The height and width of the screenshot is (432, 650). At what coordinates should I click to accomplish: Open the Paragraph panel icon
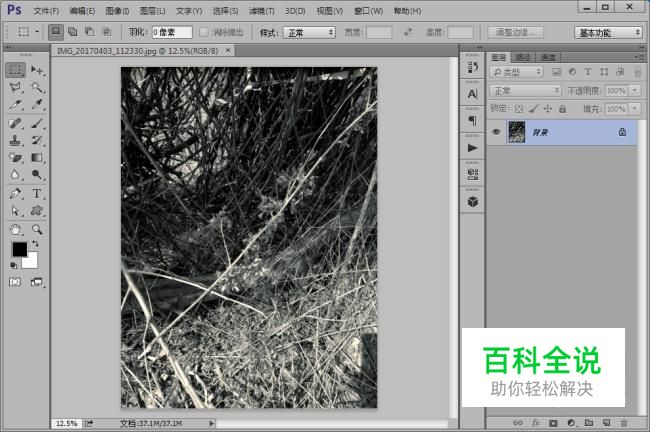[473, 121]
